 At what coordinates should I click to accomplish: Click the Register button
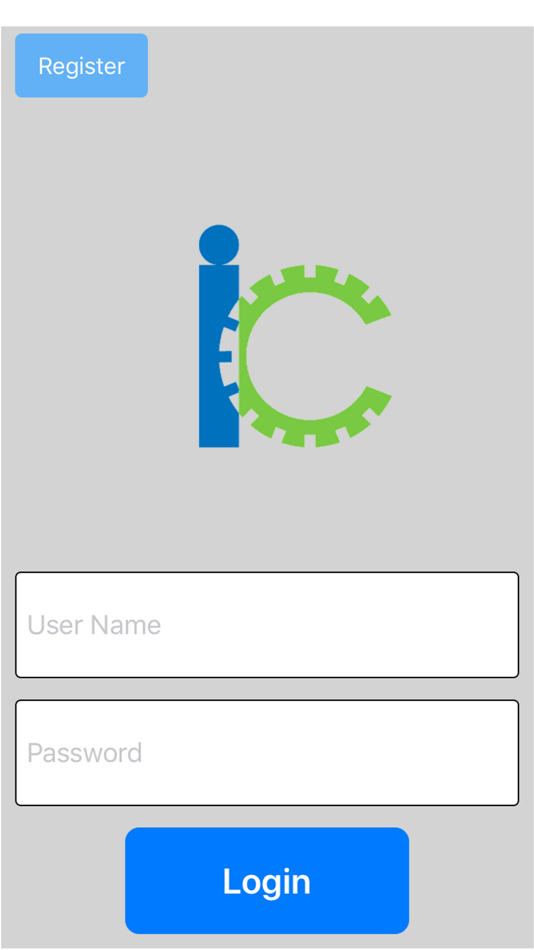[81, 65]
